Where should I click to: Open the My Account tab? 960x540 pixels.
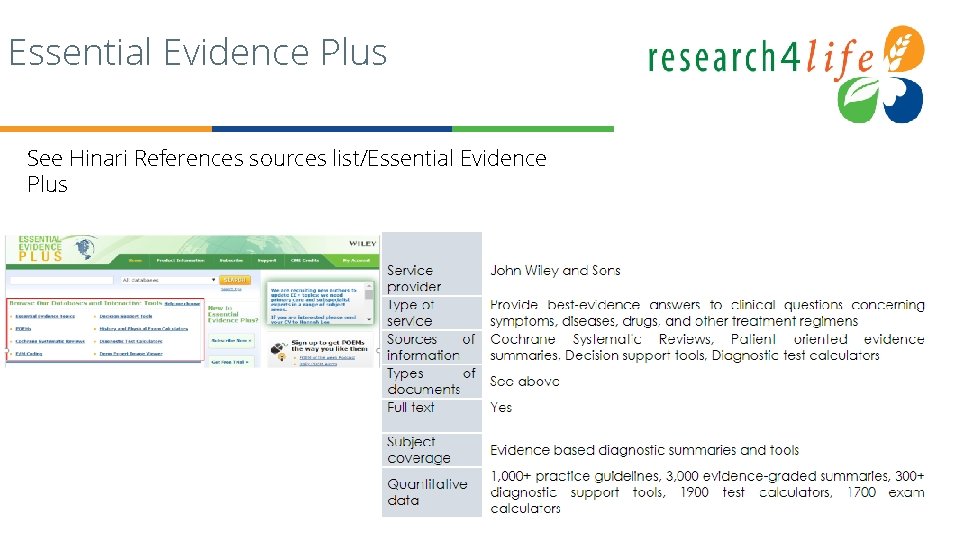356,260
